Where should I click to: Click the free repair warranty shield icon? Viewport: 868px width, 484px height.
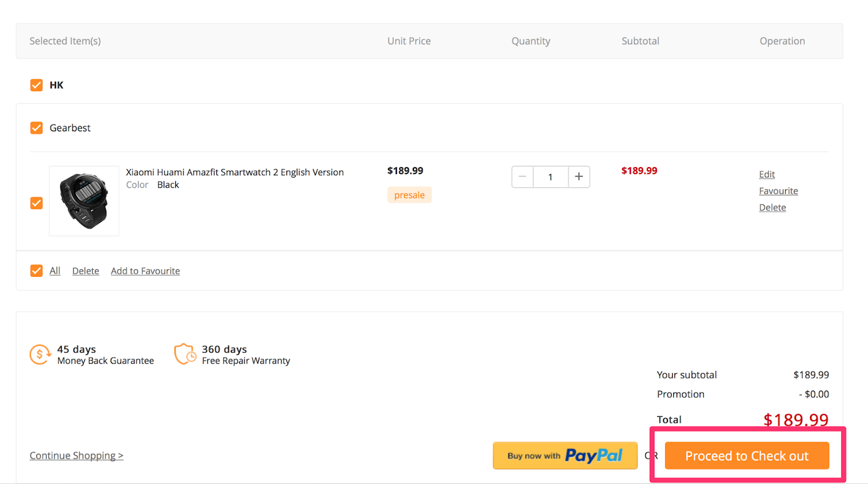pyautogui.click(x=185, y=354)
